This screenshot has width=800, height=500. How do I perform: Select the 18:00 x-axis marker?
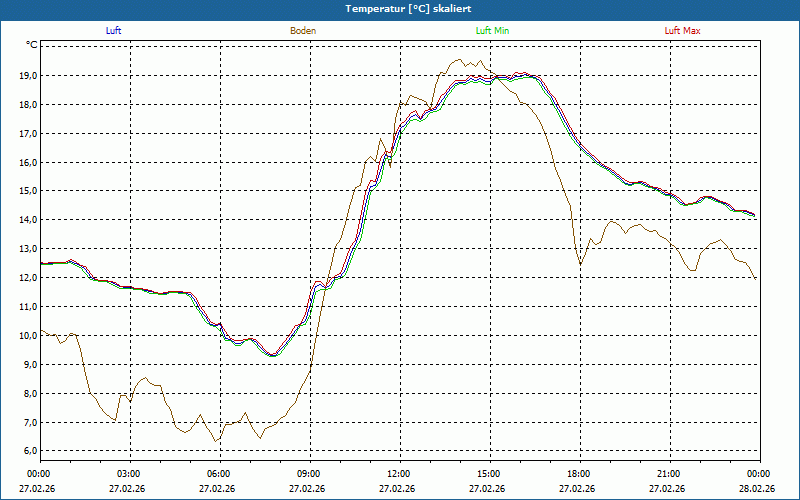tap(579, 474)
